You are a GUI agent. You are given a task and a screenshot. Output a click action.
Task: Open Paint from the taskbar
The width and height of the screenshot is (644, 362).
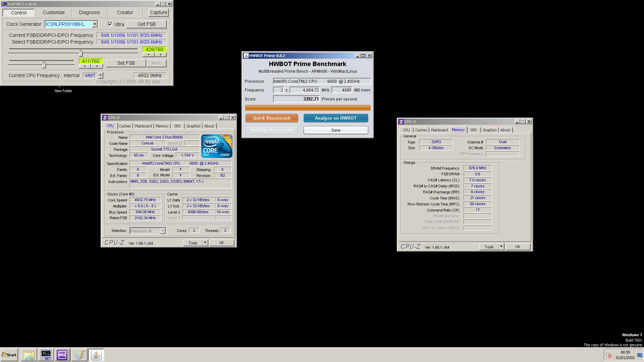tap(79, 355)
